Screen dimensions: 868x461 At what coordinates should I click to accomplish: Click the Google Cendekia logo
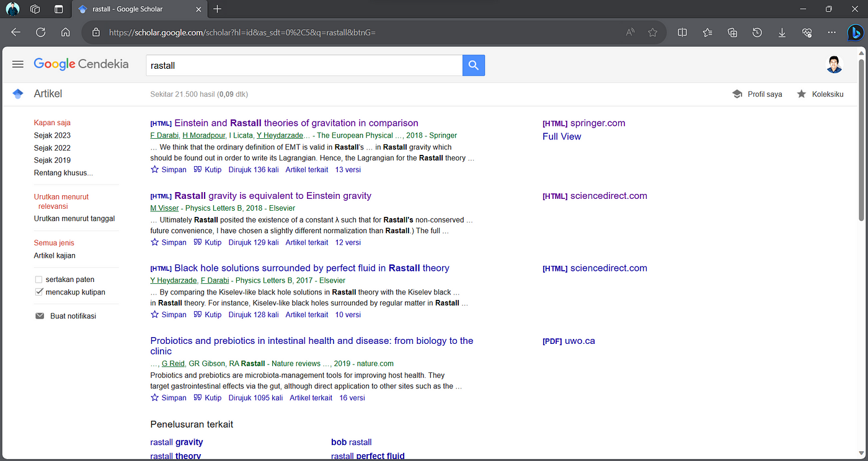pos(81,64)
